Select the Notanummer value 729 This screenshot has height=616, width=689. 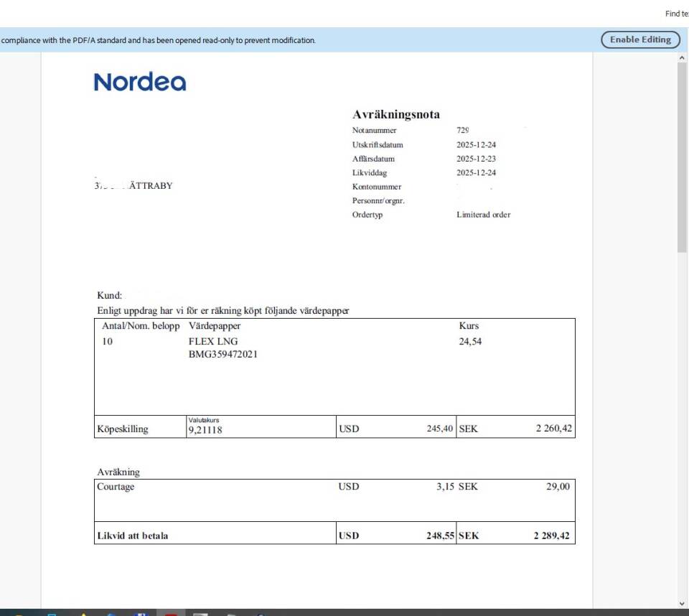click(x=463, y=131)
